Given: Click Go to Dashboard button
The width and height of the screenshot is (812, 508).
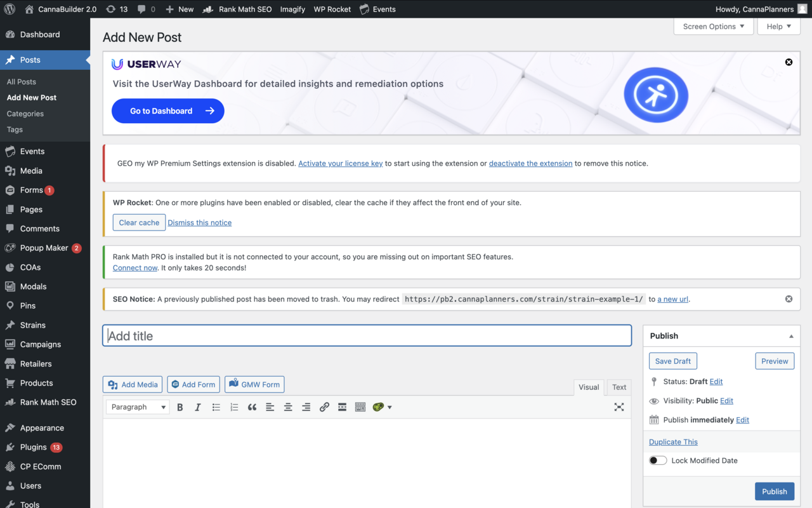Looking at the screenshot, I should click(x=168, y=110).
